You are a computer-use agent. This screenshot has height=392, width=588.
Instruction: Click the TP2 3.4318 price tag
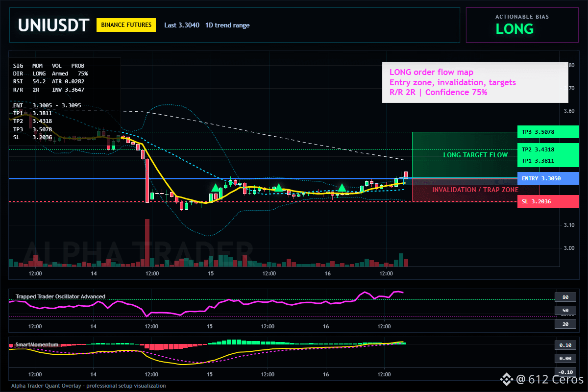(548, 149)
